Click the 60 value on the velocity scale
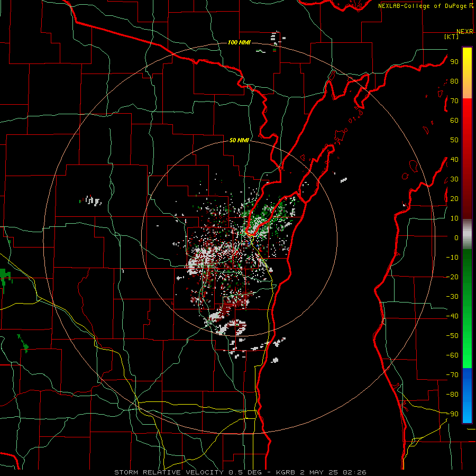476x476 pixels. tap(454, 121)
